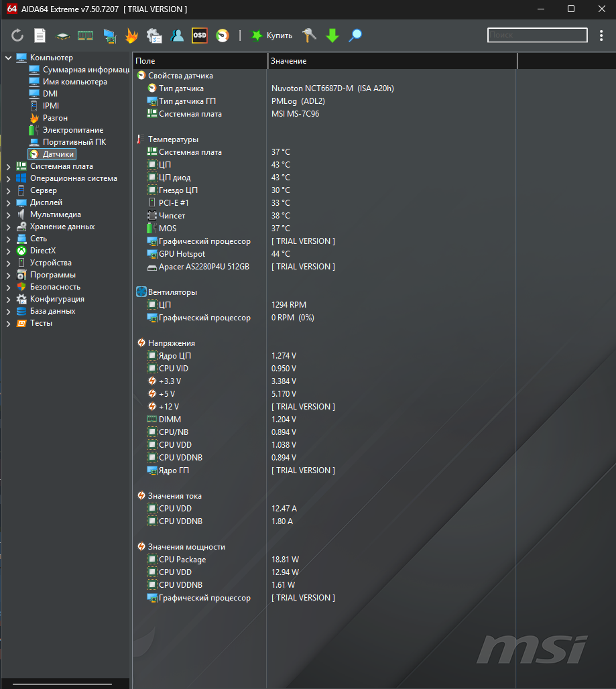Open Электропитание in the sidebar
This screenshot has width=616, height=689.
click(73, 130)
